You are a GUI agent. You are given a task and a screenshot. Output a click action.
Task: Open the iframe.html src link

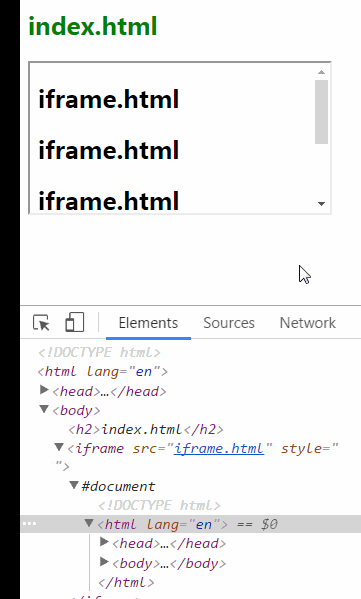219,448
